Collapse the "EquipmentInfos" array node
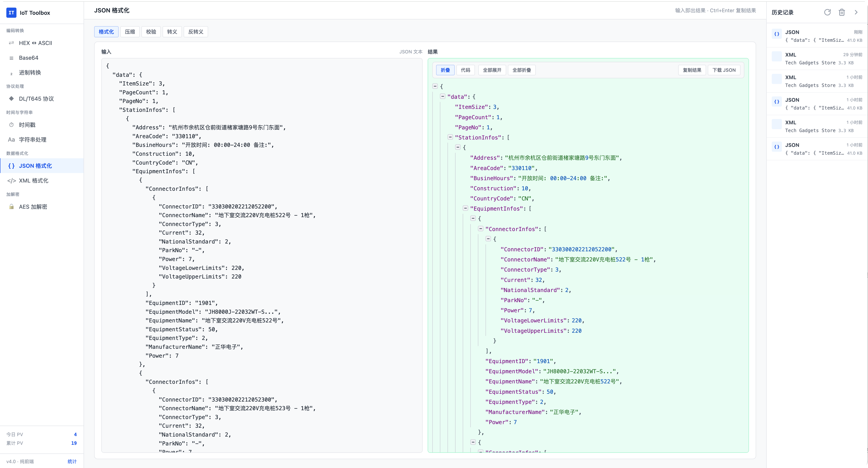Viewport: 868px width, 468px height. (x=465, y=208)
